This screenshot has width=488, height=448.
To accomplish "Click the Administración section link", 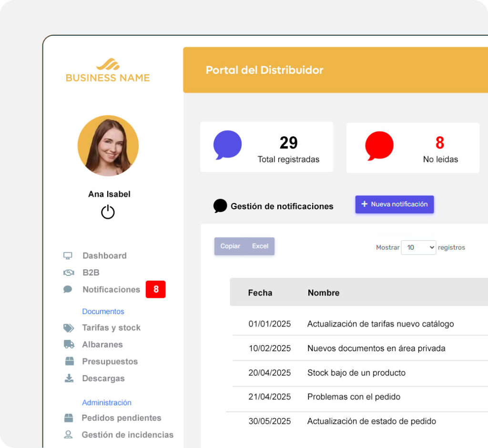I will pos(107,403).
